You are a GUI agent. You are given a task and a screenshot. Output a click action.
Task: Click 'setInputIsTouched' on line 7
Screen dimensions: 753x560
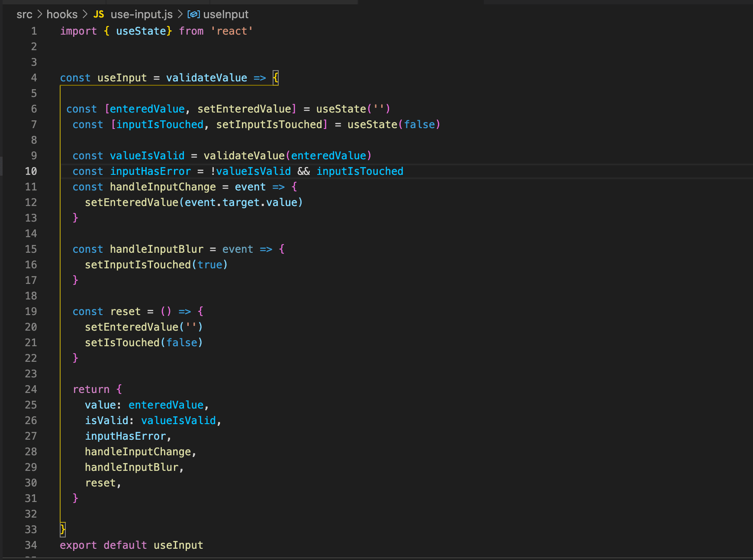pos(269,125)
